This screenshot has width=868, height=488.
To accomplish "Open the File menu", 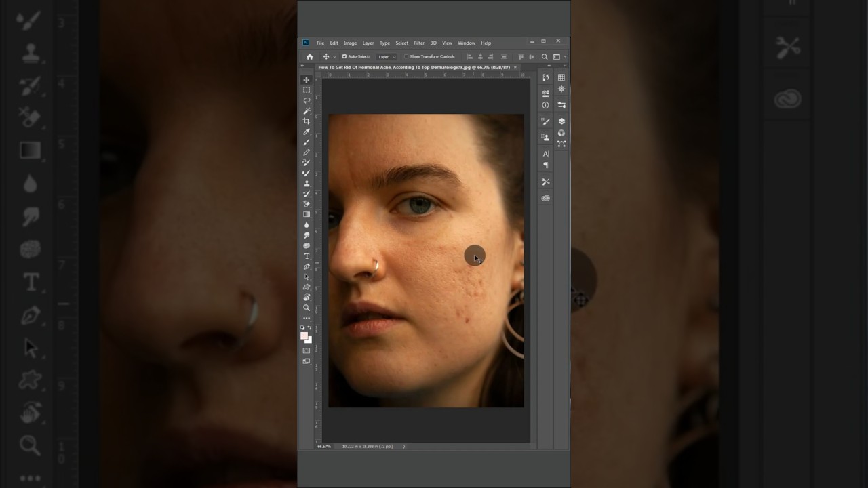I will [320, 43].
